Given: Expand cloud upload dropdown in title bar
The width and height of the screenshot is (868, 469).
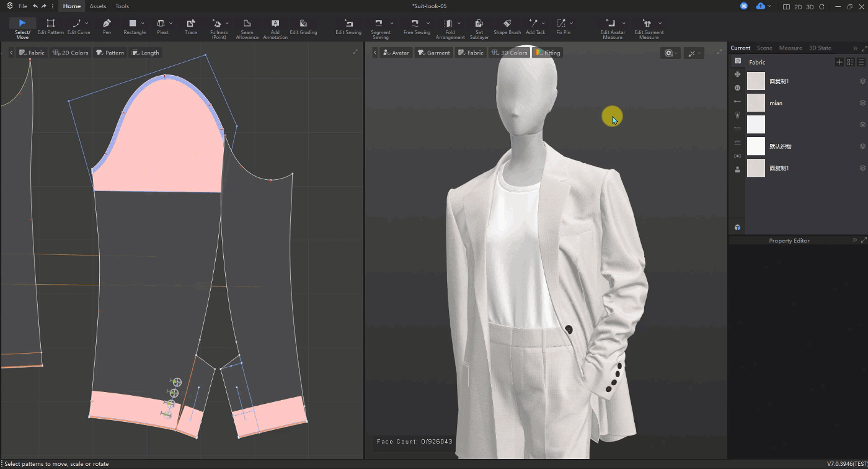Looking at the screenshot, I should (x=769, y=6).
